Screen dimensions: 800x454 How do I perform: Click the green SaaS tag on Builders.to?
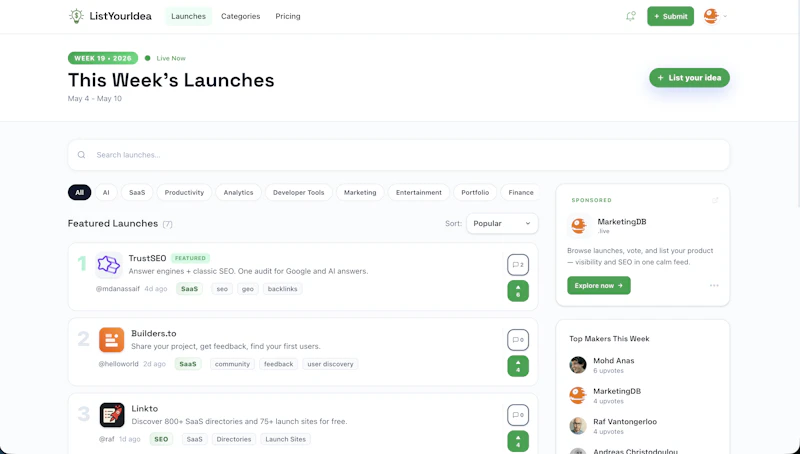click(x=188, y=364)
